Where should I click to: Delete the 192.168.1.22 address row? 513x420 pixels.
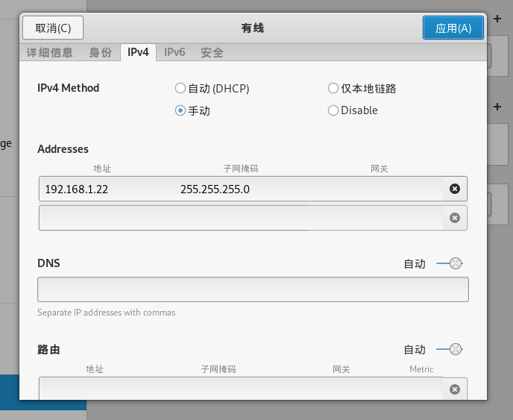(454, 189)
